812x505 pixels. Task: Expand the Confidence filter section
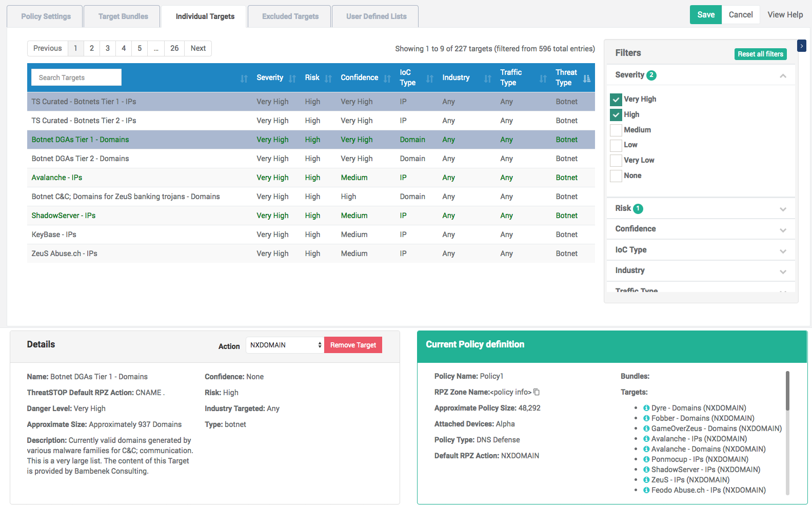[701, 229]
